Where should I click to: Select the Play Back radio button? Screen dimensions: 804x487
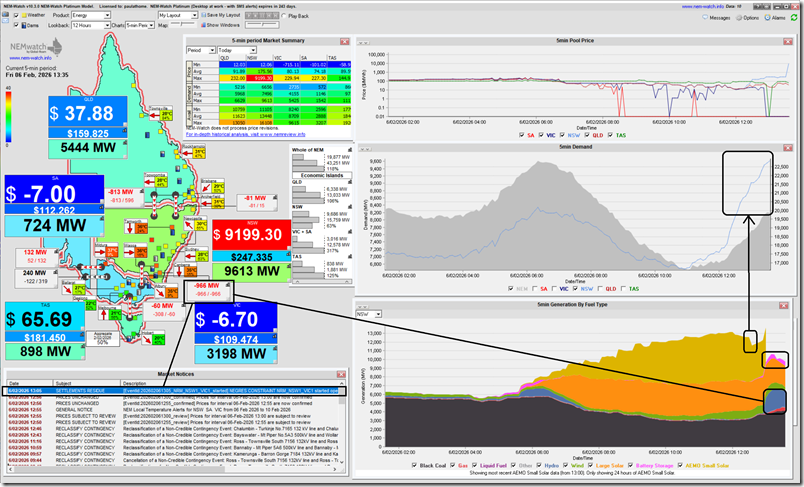click(284, 16)
